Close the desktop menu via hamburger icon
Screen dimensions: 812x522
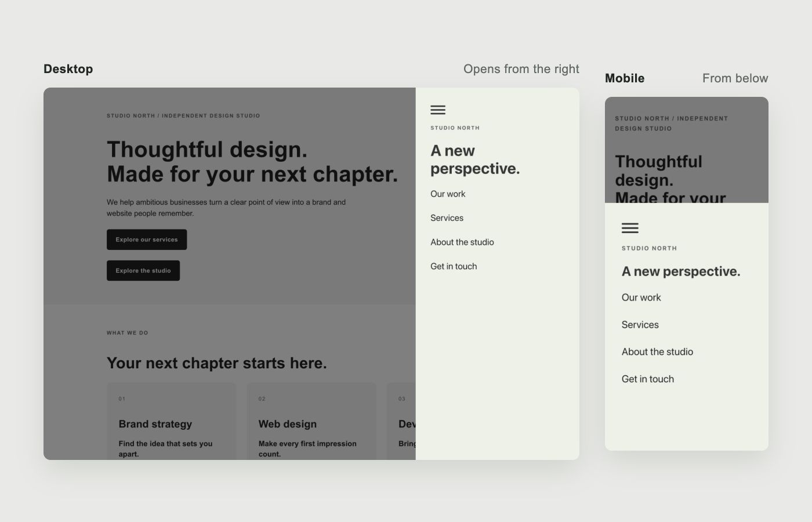(438, 110)
